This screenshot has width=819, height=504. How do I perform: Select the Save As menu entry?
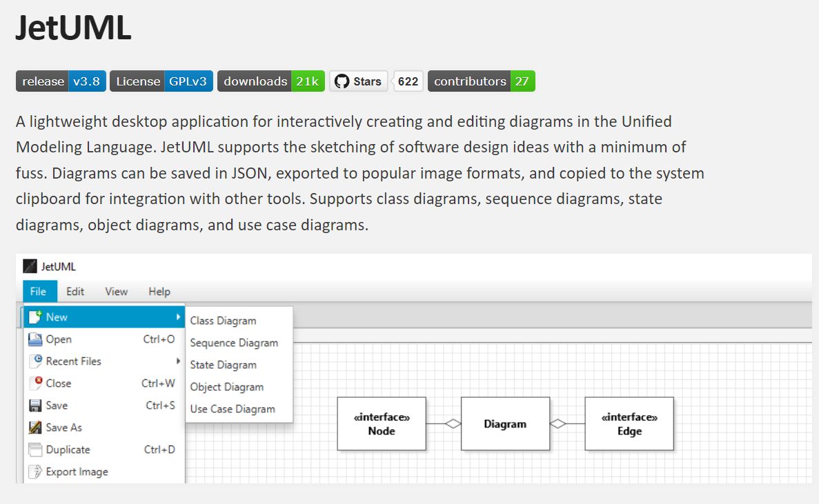[104, 427]
